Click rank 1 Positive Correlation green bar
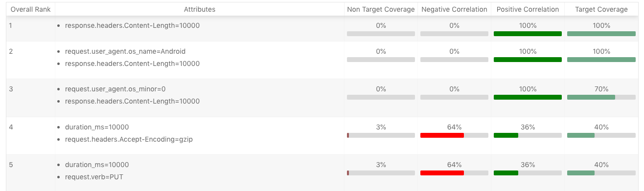The image size is (644, 191). pyautogui.click(x=528, y=34)
